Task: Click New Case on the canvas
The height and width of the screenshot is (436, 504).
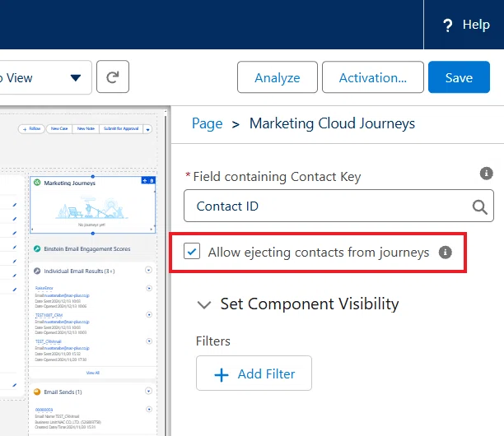Action: (59, 129)
